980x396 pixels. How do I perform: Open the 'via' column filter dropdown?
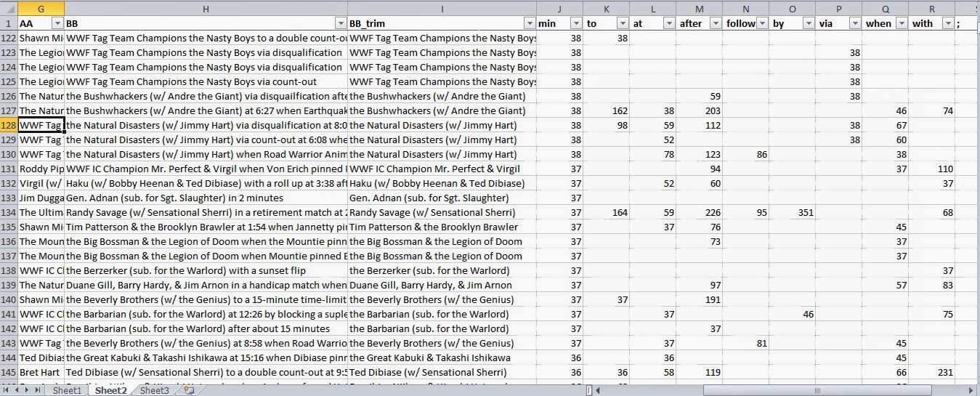(x=855, y=23)
